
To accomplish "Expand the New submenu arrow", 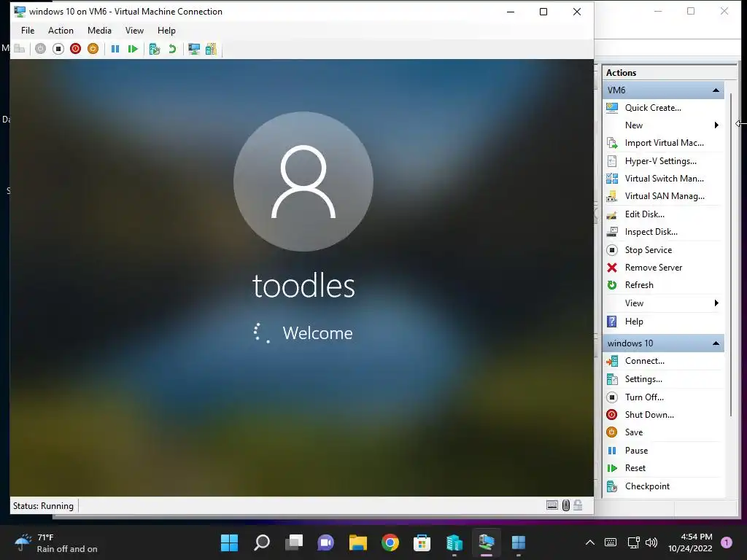I will (716, 125).
